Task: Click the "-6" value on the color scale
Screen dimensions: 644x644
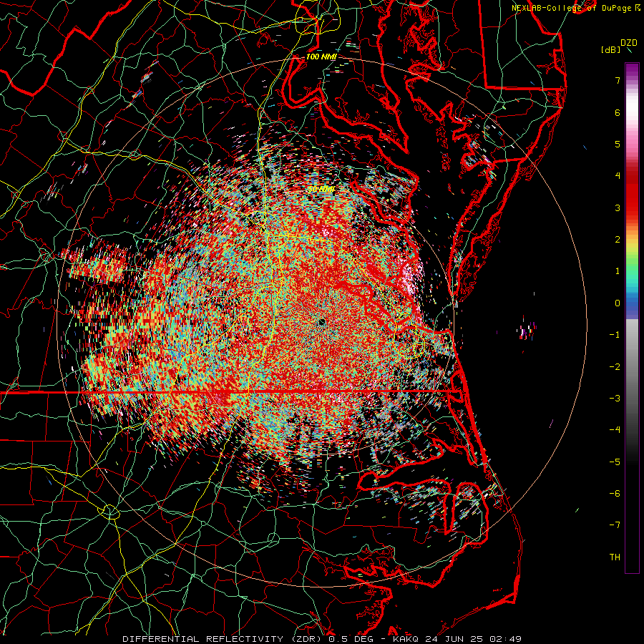Action: [x=615, y=494]
